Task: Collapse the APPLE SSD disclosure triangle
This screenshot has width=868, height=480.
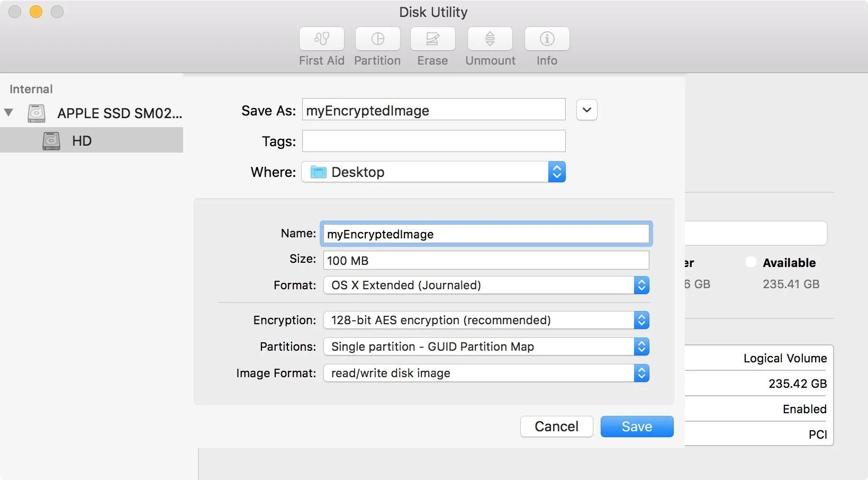Action: click(8, 112)
